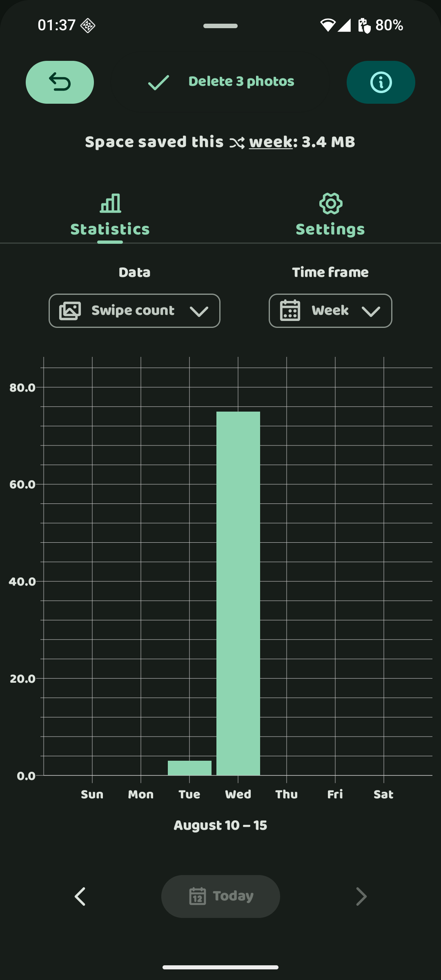The width and height of the screenshot is (441, 980).
Task: Open the Swipe count data dropdown
Action: (134, 311)
